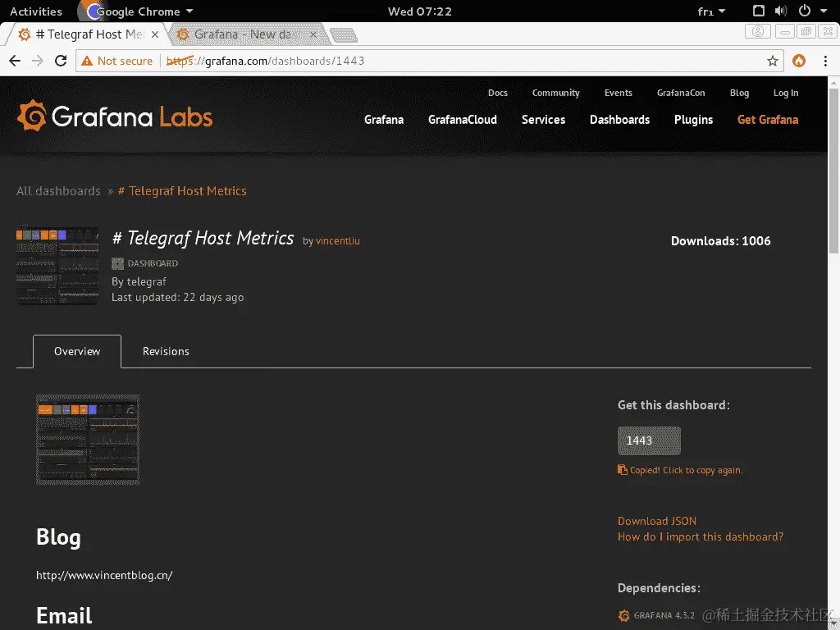Open Plugins nav item
This screenshot has width=840, height=630.
pyautogui.click(x=693, y=120)
